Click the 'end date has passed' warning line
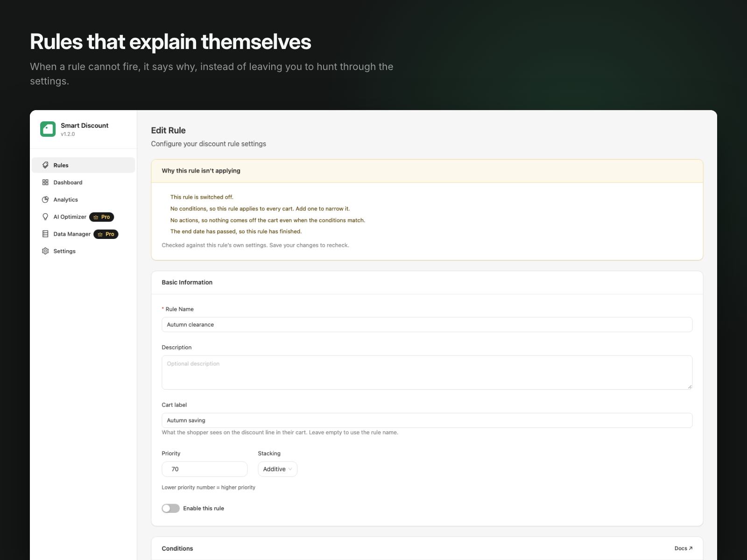Viewport: 747px width, 560px height. click(x=236, y=231)
